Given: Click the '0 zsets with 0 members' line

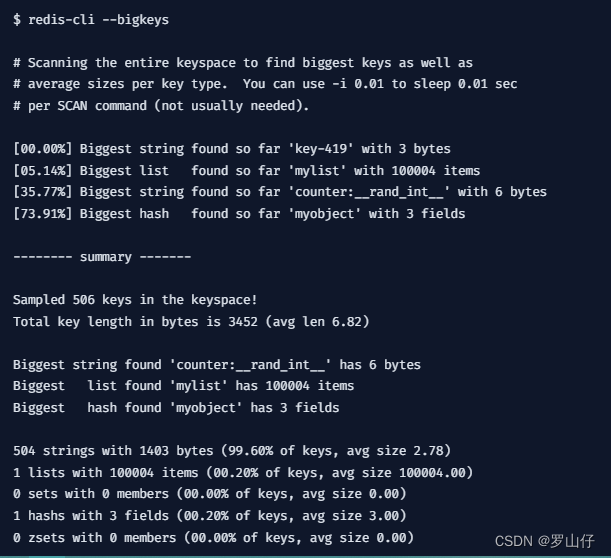Looking at the screenshot, I should (x=214, y=538).
